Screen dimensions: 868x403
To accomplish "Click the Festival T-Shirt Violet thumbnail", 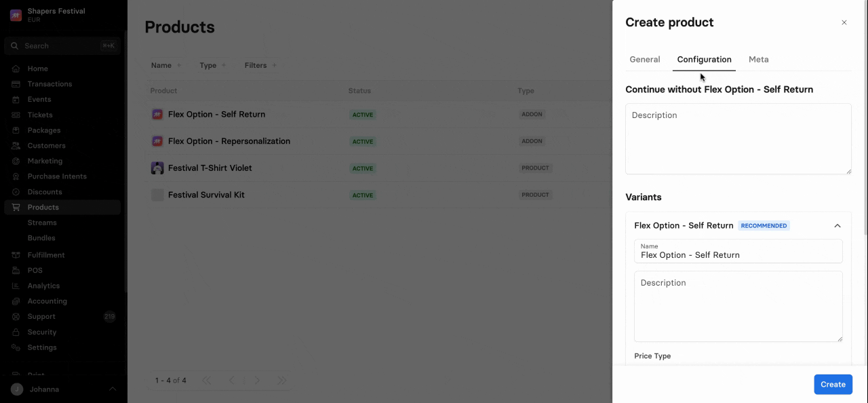I will [157, 168].
